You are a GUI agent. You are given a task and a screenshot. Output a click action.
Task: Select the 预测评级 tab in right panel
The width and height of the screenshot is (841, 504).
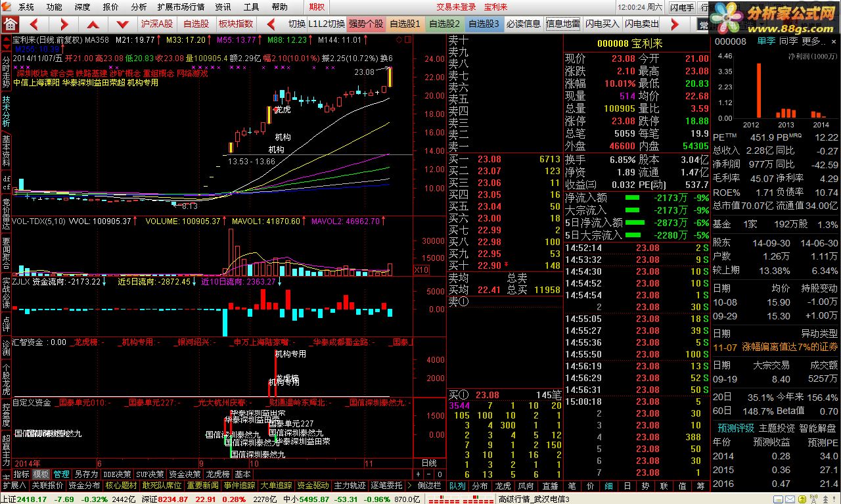[x=735, y=427]
